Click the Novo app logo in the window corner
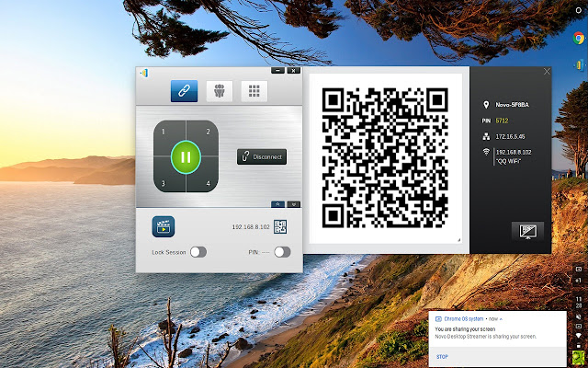588x368 pixels. pyautogui.click(x=144, y=73)
